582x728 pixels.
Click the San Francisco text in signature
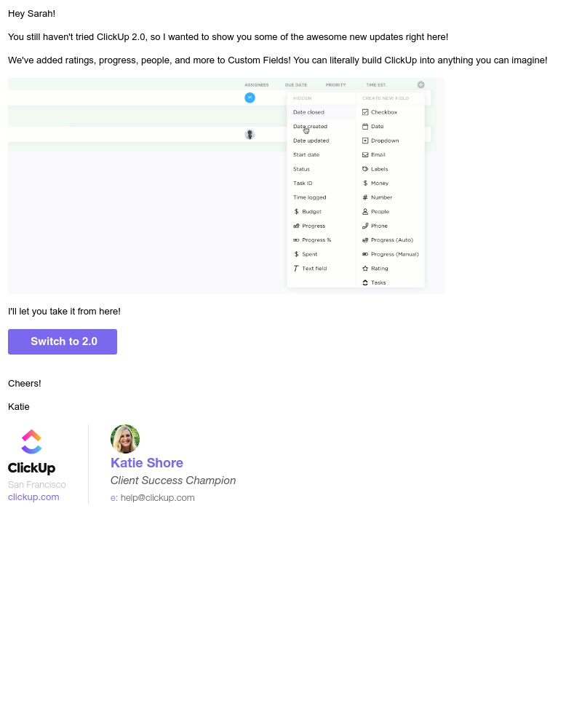36,485
